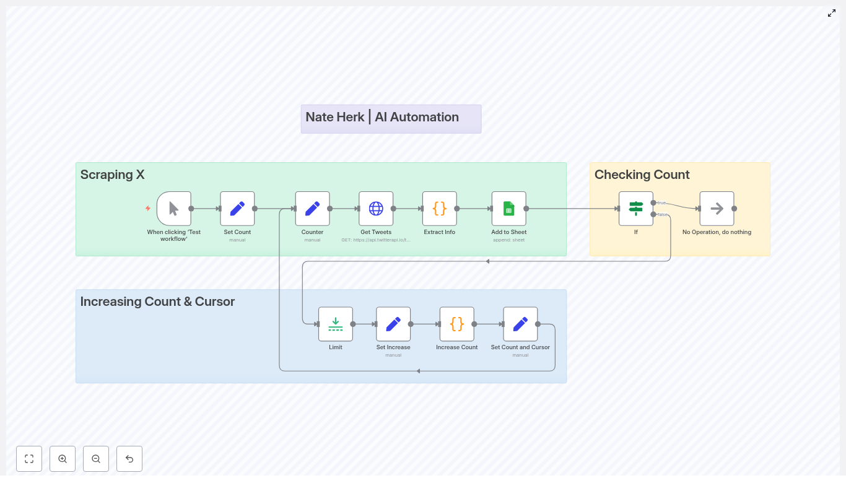This screenshot has width=846, height=504.
Task: Open the Counter node
Action: tap(312, 209)
